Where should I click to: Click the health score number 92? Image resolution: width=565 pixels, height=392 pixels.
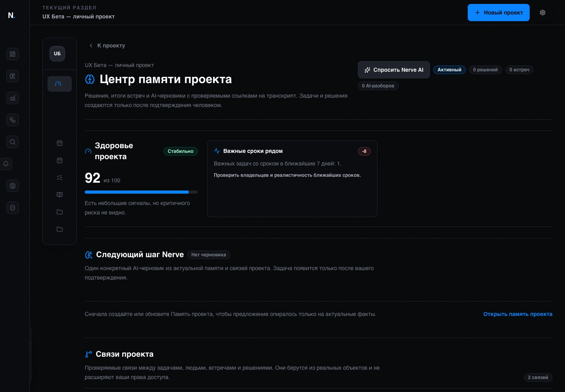tap(93, 178)
